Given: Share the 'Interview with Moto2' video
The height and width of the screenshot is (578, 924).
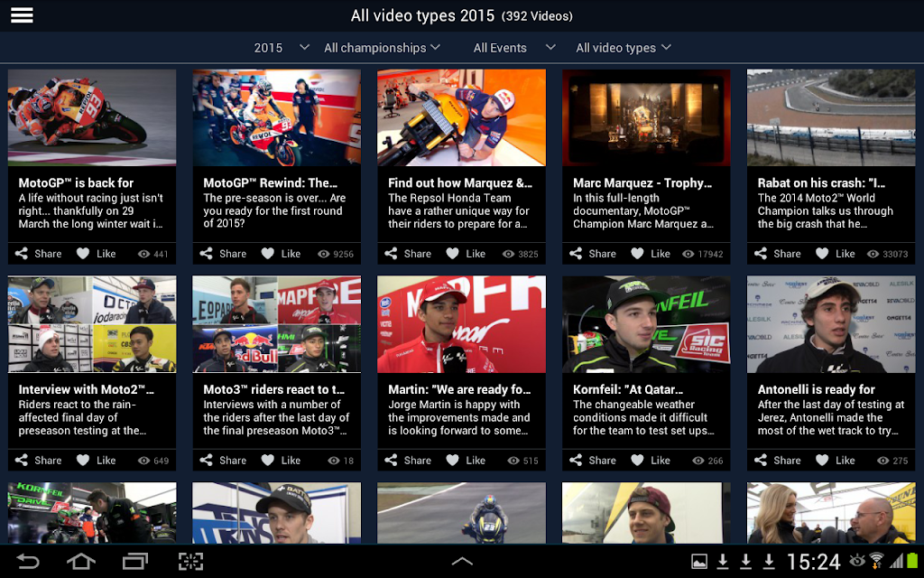Looking at the screenshot, I should click(38, 460).
